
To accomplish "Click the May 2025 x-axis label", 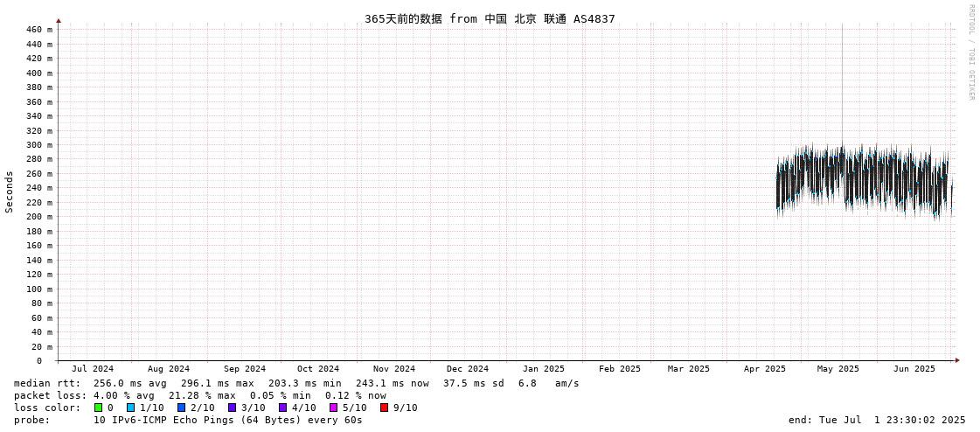I will [838, 369].
